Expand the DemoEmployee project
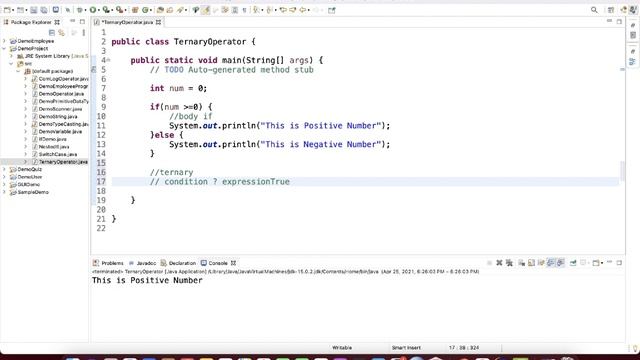Screen dimensions: 640x360 click(x=4, y=41)
